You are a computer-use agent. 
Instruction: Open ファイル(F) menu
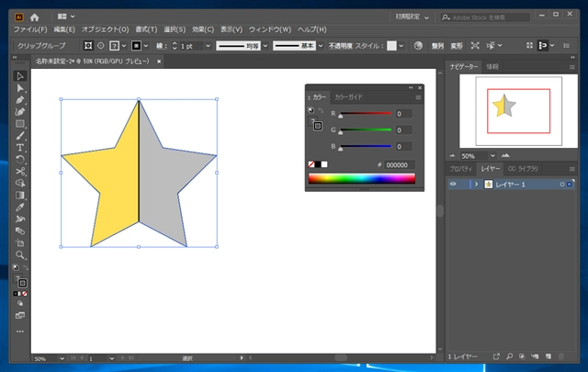30,29
